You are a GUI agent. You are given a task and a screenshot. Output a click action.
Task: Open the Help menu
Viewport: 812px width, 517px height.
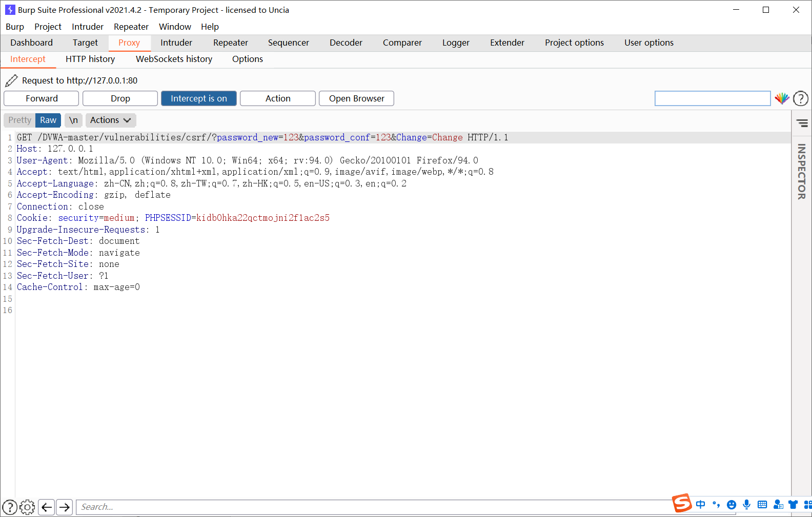210,27
